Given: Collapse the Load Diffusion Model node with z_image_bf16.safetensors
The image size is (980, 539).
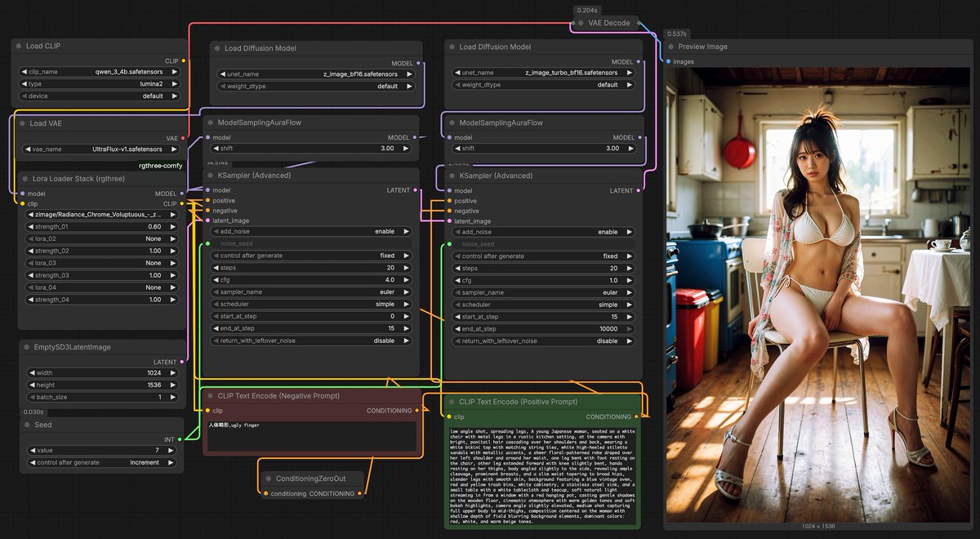Looking at the screenshot, I should click(217, 49).
